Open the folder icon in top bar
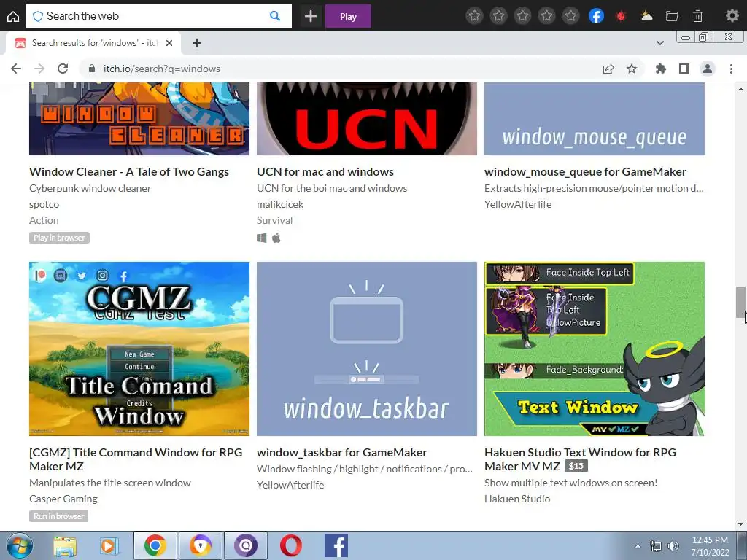Image resolution: width=747 pixels, height=560 pixels. [672, 16]
